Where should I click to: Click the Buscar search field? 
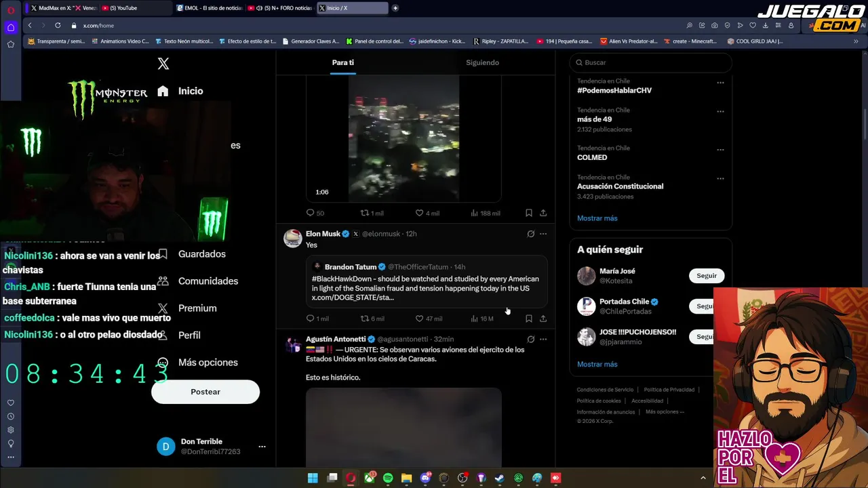[651, 62]
